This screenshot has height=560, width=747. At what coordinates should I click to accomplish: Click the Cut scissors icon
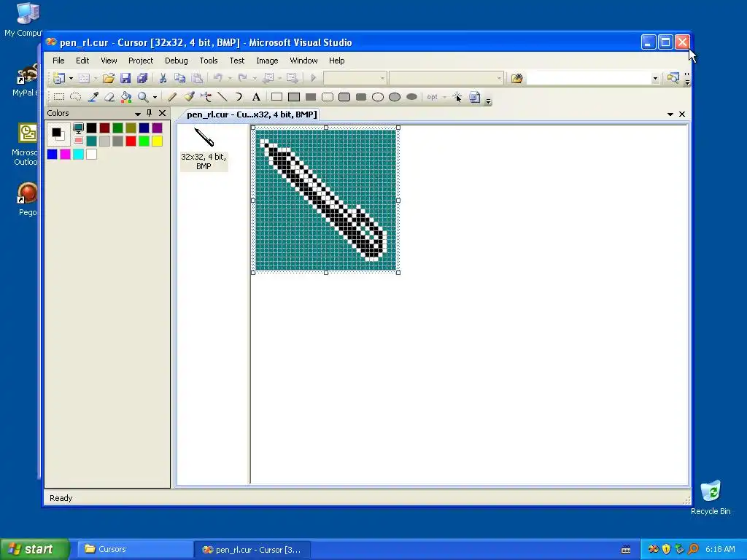(163, 78)
